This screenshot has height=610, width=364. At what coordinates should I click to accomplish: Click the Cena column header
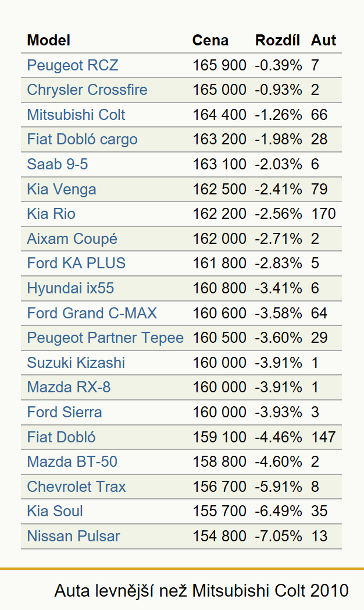pyautogui.click(x=210, y=41)
